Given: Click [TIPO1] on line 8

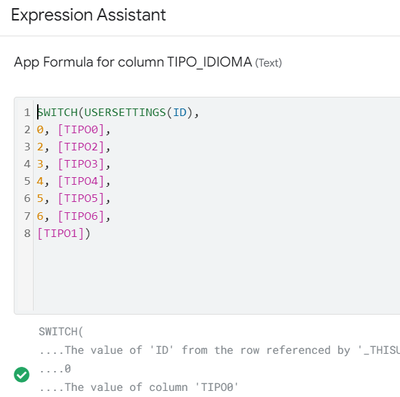Looking at the screenshot, I should (60, 234).
